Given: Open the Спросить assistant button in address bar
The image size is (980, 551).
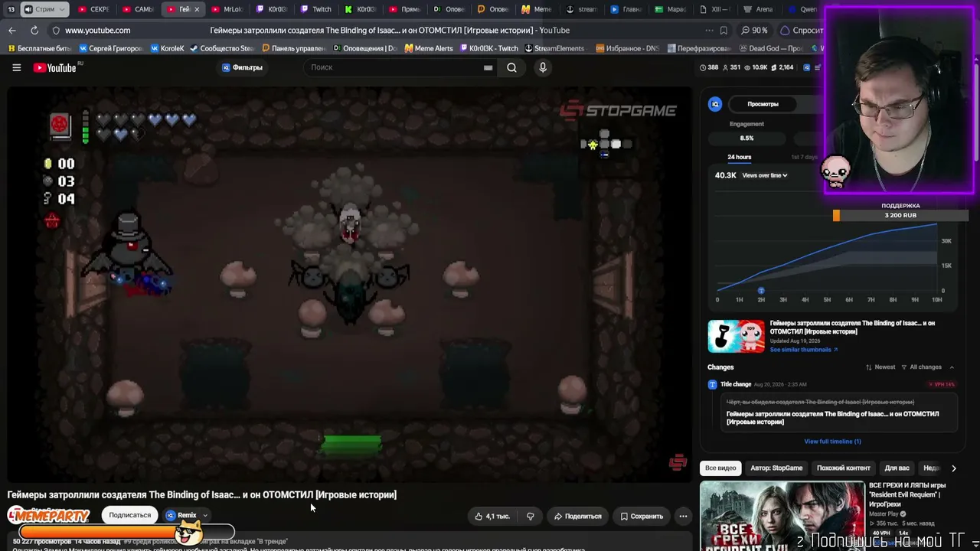Looking at the screenshot, I should [x=801, y=30].
